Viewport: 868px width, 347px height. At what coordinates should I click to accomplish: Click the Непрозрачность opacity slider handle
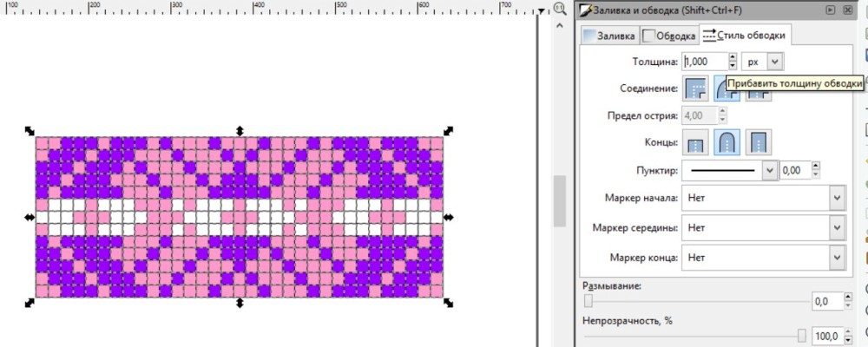[801, 336]
